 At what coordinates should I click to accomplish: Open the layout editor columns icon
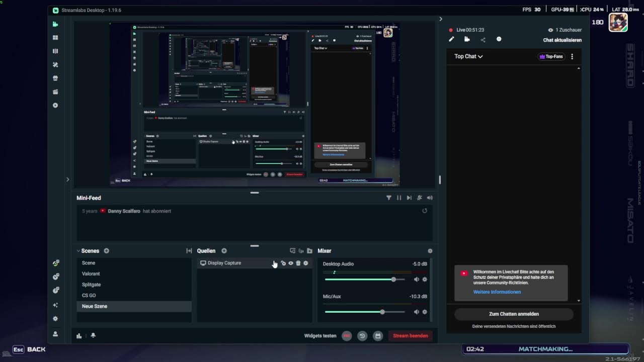[x=55, y=51]
